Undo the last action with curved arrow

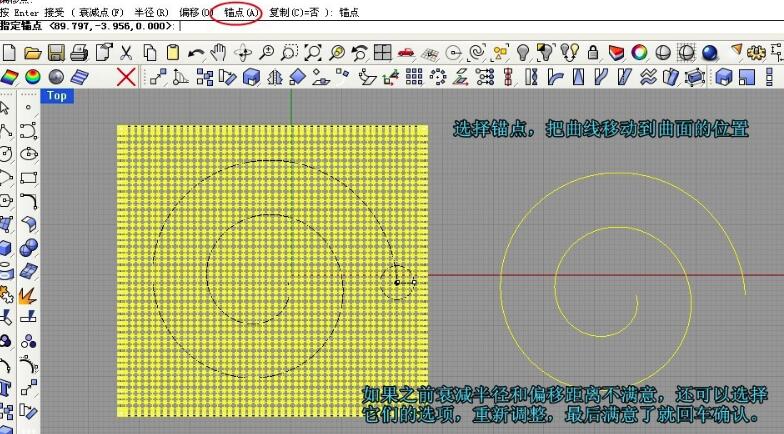[x=196, y=52]
